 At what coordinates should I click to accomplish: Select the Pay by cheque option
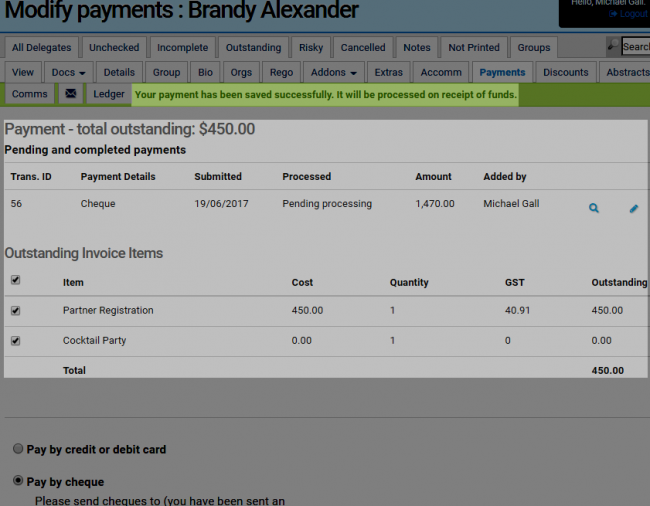(x=18, y=481)
